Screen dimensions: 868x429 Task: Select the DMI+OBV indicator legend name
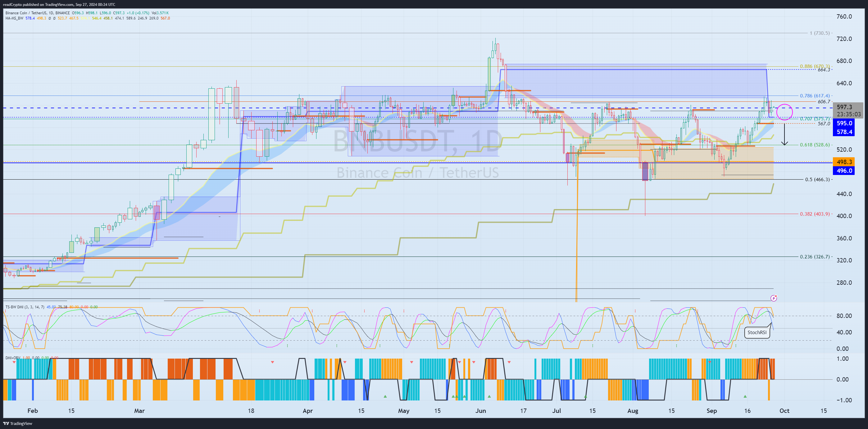click(13, 358)
